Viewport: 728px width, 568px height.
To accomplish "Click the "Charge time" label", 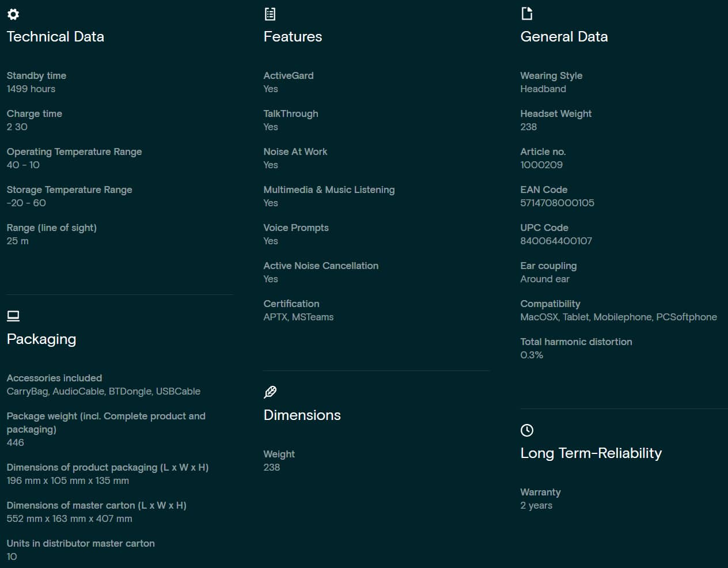I will click(35, 113).
